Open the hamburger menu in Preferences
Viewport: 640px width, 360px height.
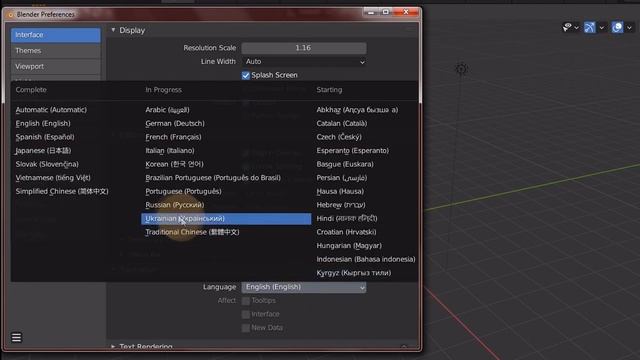tap(16, 338)
